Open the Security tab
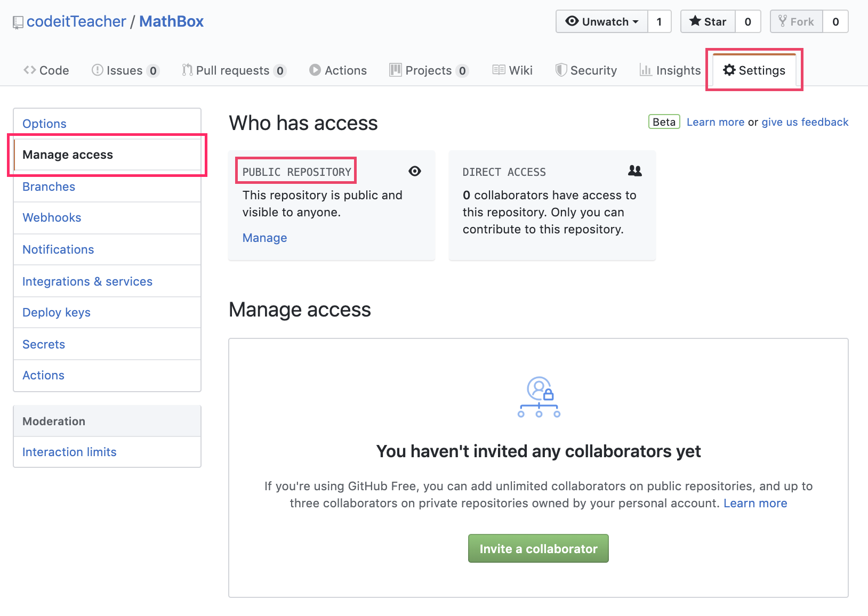The image size is (868, 616). point(586,70)
